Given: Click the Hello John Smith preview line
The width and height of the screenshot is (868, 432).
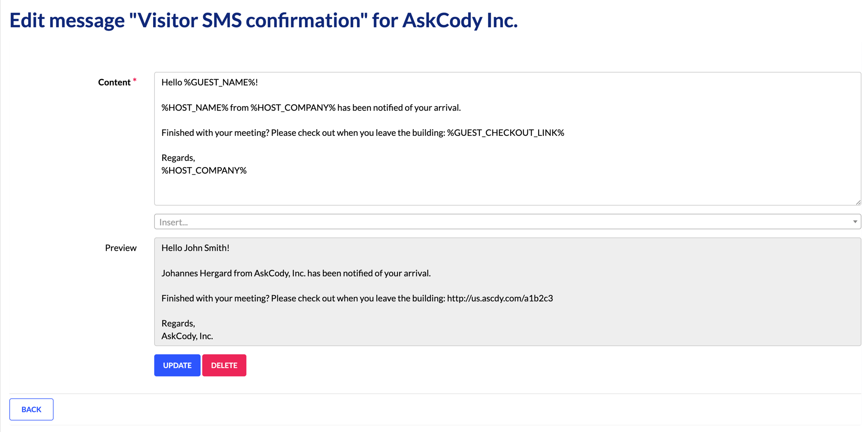Looking at the screenshot, I should click(x=195, y=248).
